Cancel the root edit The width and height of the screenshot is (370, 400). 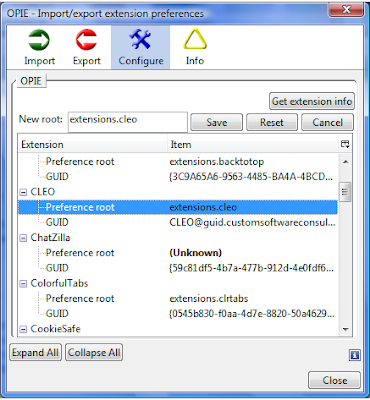pyautogui.click(x=327, y=122)
